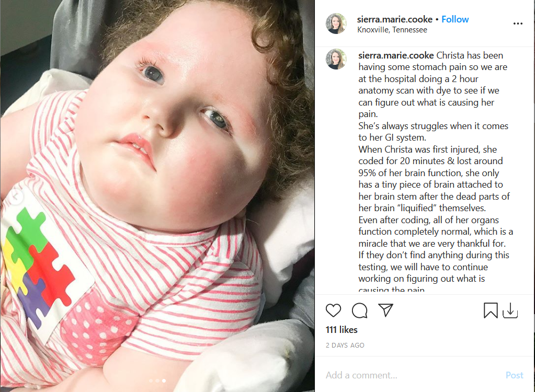This screenshot has width=535, height=392.
Task: Follow sierra.marie.cooke
Action: 455,19
